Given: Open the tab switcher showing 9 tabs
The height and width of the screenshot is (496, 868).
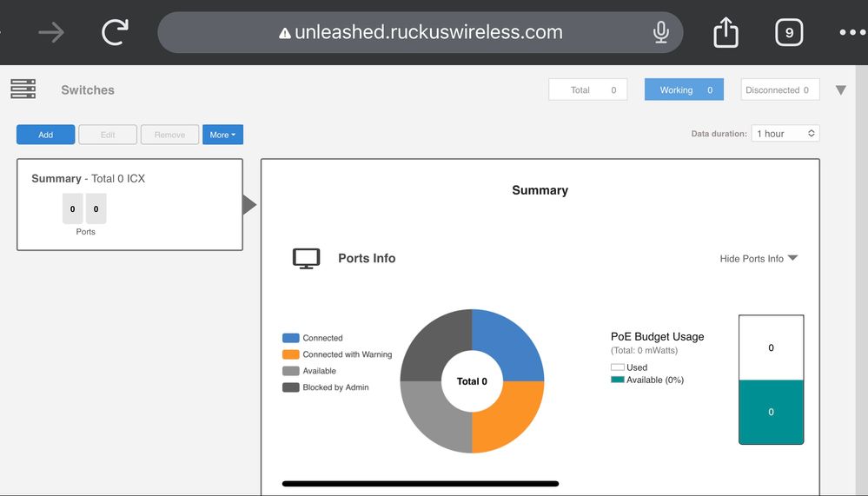Looking at the screenshot, I should (789, 33).
